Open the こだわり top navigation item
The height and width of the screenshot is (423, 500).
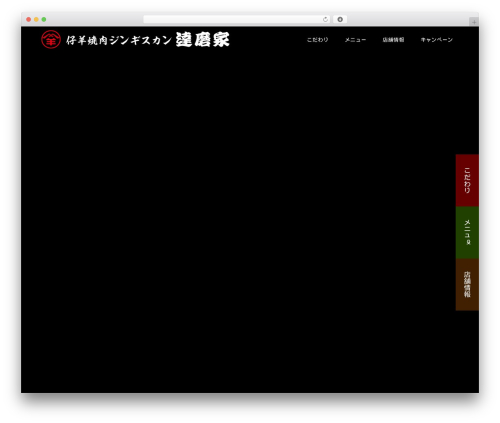click(x=317, y=40)
